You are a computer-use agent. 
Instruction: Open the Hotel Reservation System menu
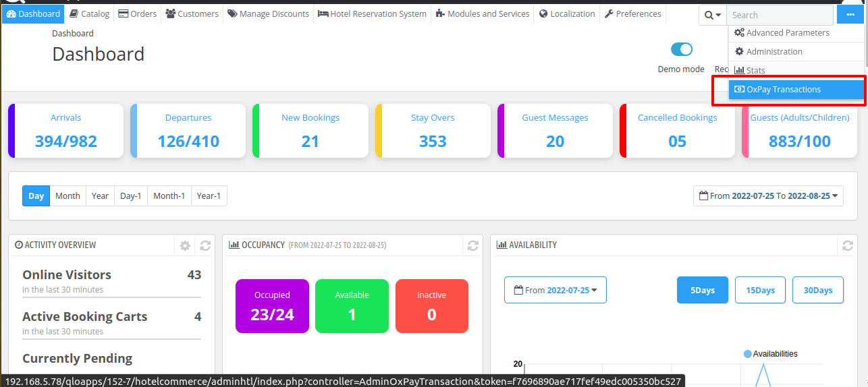pos(372,13)
